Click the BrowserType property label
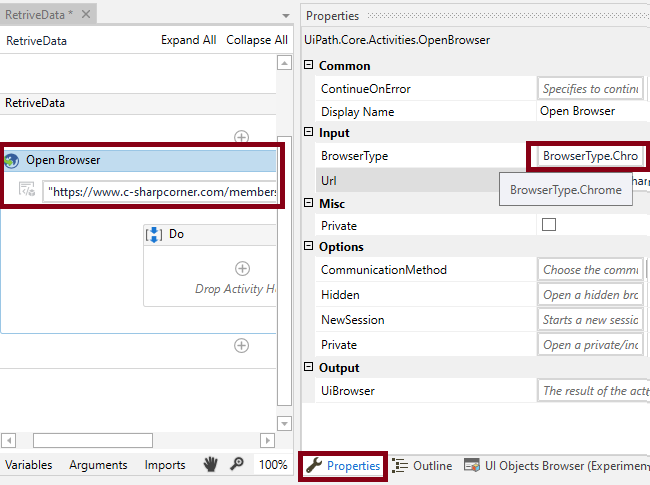Image resolution: width=650 pixels, height=485 pixels. [x=354, y=156]
